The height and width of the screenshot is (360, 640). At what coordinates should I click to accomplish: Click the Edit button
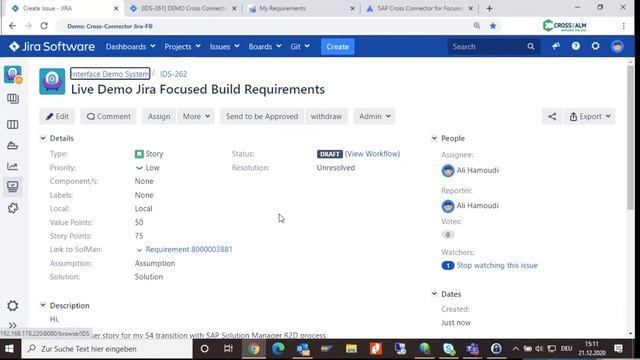click(57, 116)
